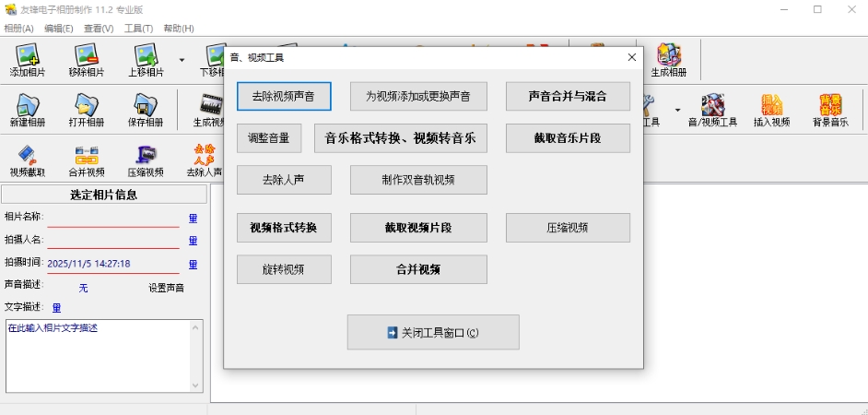Click the 设置声音 link
The width and height of the screenshot is (868, 415).
point(166,288)
